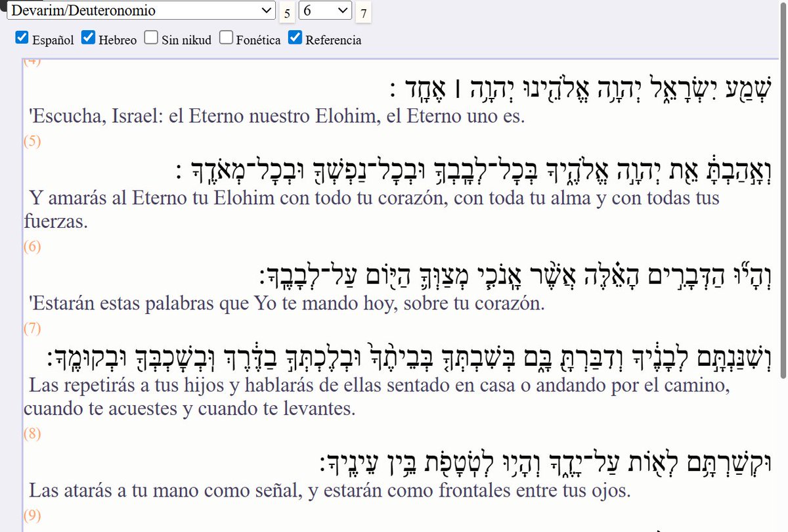
Task: Uncheck the Hebreo checkbox
Action: (x=89, y=38)
